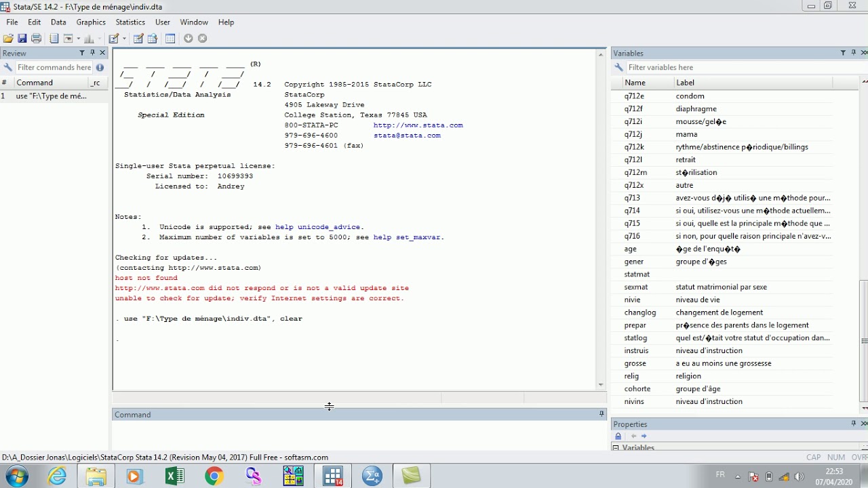Open the Viewer dropdown arrow in toolbar
This screenshot has width=868, height=488.
pyautogui.click(x=79, y=39)
